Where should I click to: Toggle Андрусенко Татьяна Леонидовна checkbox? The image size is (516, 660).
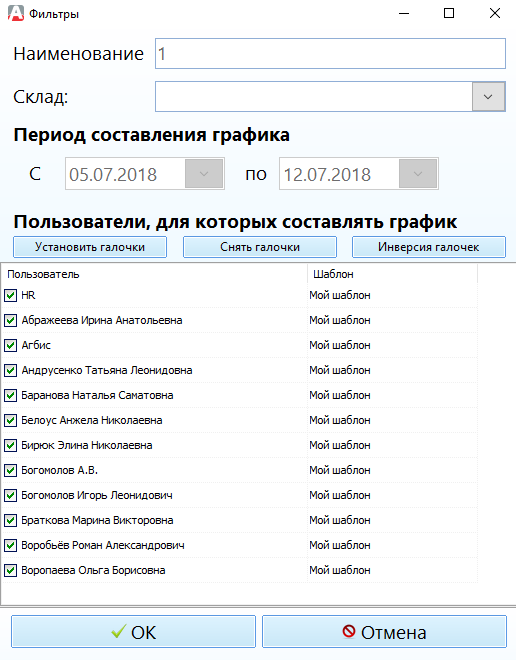pyautogui.click(x=11, y=370)
